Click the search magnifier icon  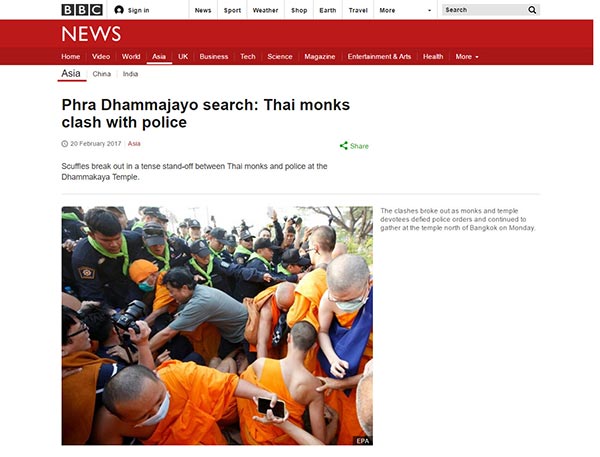point(532,10)
